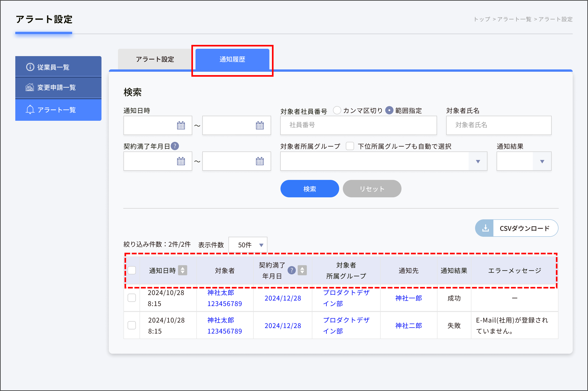Image resolution: width=588 pixels, height=391 pixels.
Task: Open the 通知日時 start date calendar picker
Action: coord(181,126)
